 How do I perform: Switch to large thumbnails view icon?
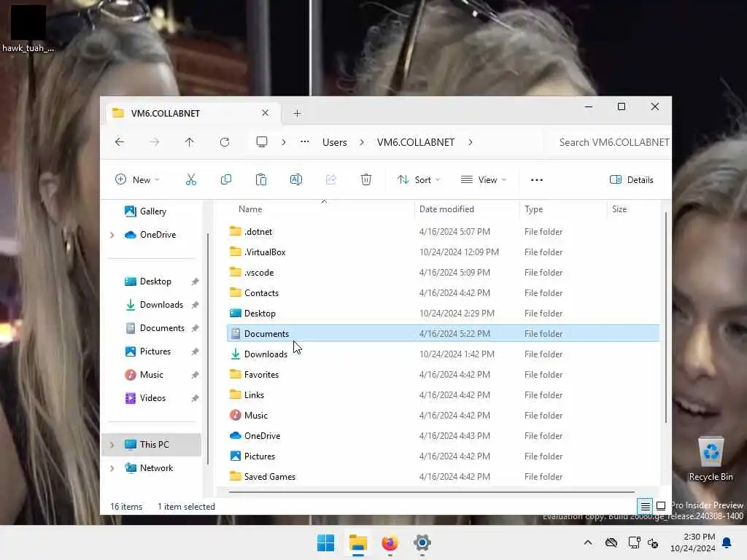[661, 506]
